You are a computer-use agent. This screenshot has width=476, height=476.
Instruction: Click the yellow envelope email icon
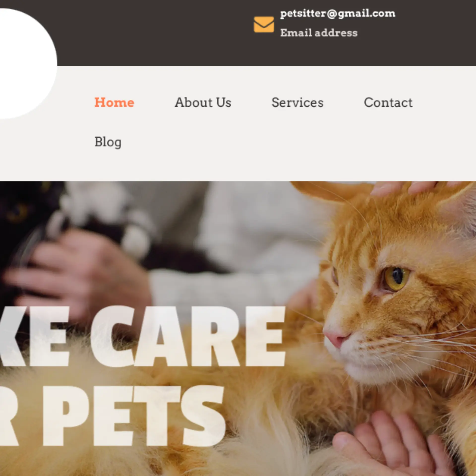pyautogui.click(x=264, y=24)
